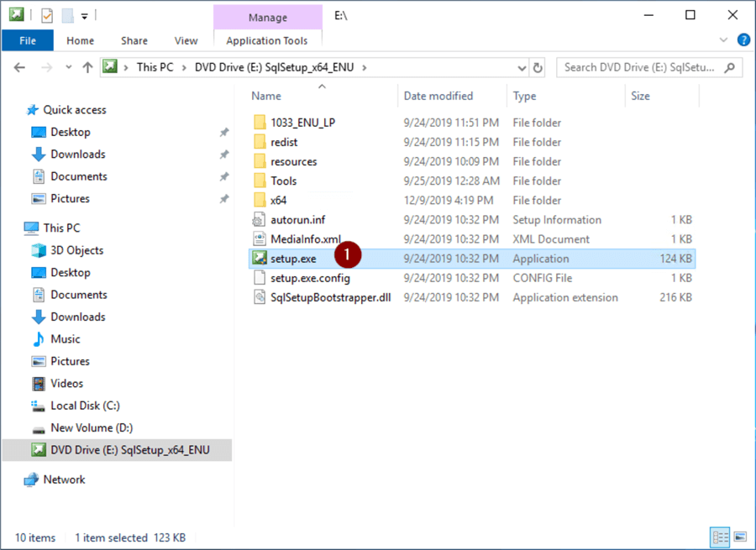This screenshot has width=756, height=550.
Task: Select the autorun.inf file icon
Action: coord(260,220)
